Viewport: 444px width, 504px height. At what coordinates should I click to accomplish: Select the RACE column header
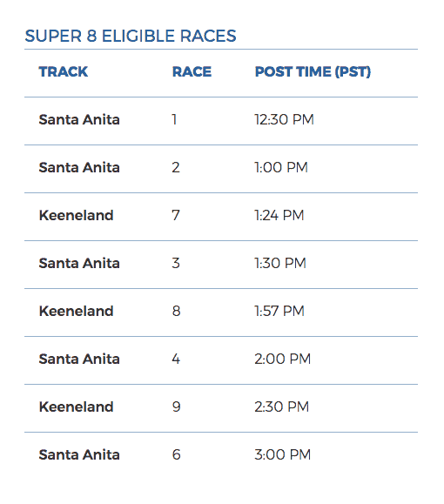192,71
